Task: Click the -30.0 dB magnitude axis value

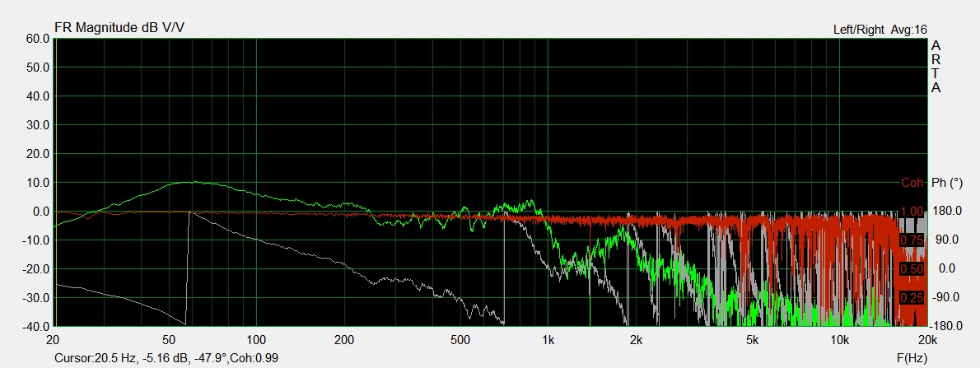Action: [x=35, y=297]
